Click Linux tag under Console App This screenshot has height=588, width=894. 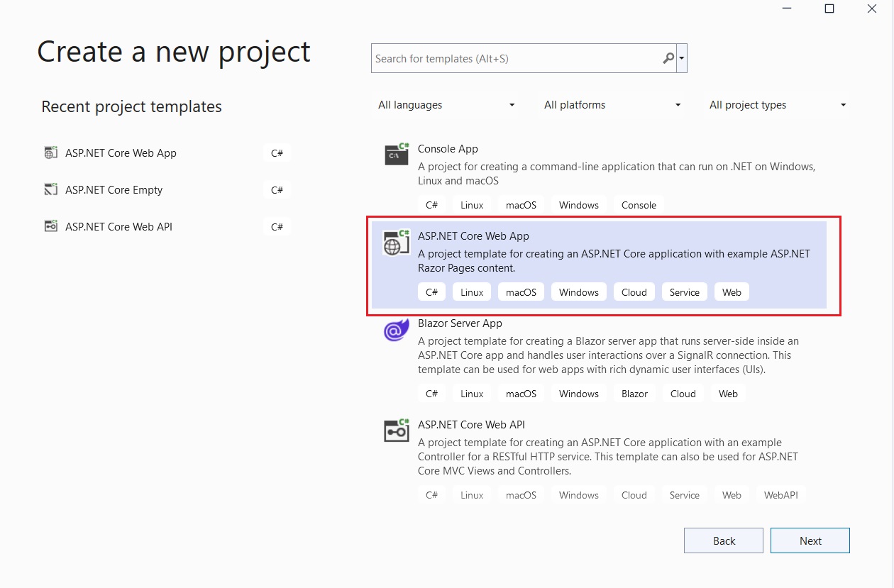tap(472, 205)
